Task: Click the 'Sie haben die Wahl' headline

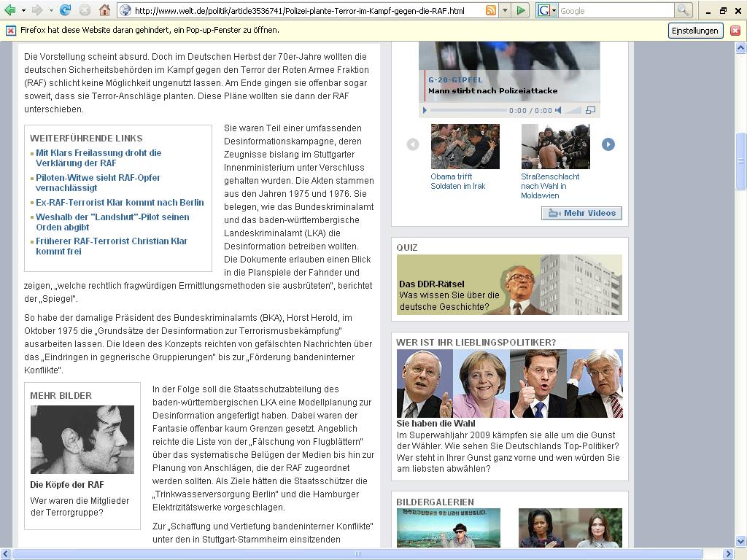Action: (436, 424)
